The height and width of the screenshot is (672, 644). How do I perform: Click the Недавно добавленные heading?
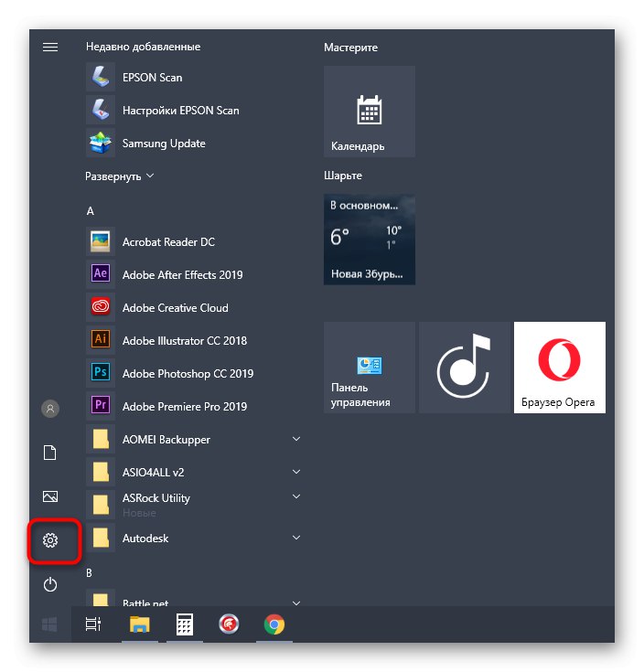pos(144,47)
